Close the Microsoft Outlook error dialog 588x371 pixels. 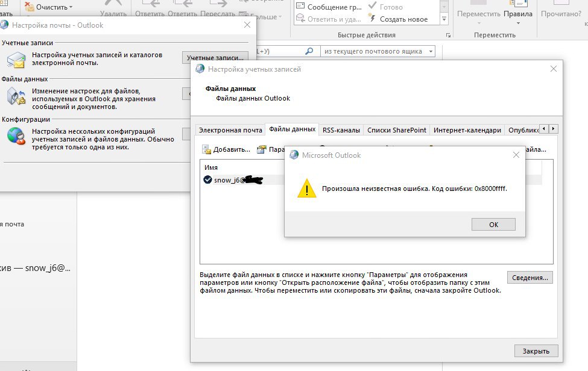[x=516, y=155]
